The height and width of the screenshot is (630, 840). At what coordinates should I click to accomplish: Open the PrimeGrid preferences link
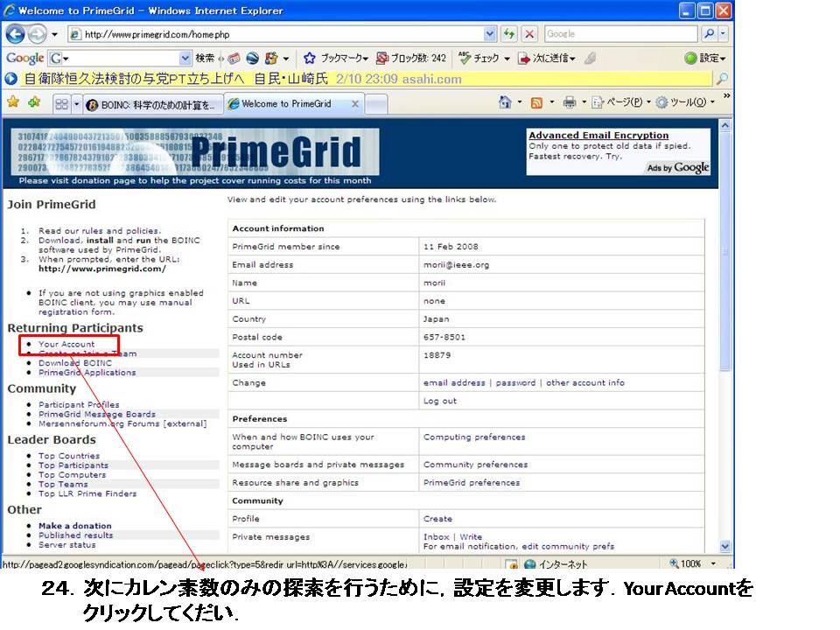[472, 482]
